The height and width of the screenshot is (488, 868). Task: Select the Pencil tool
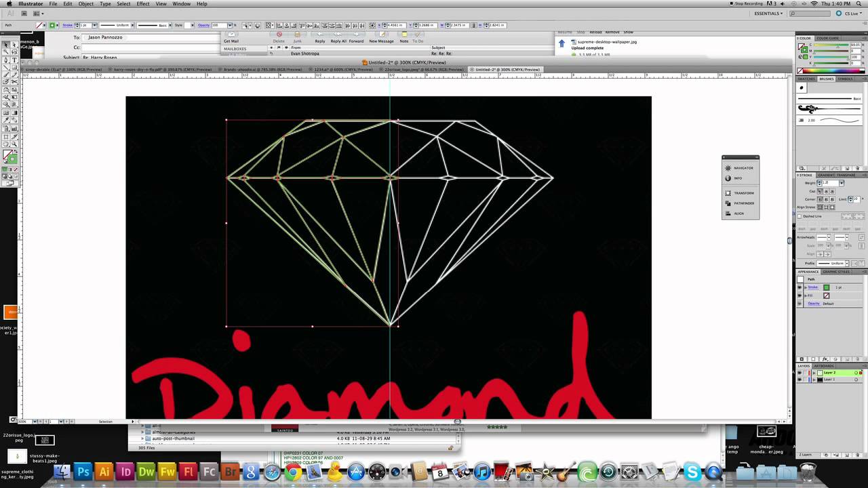(14, 75)
